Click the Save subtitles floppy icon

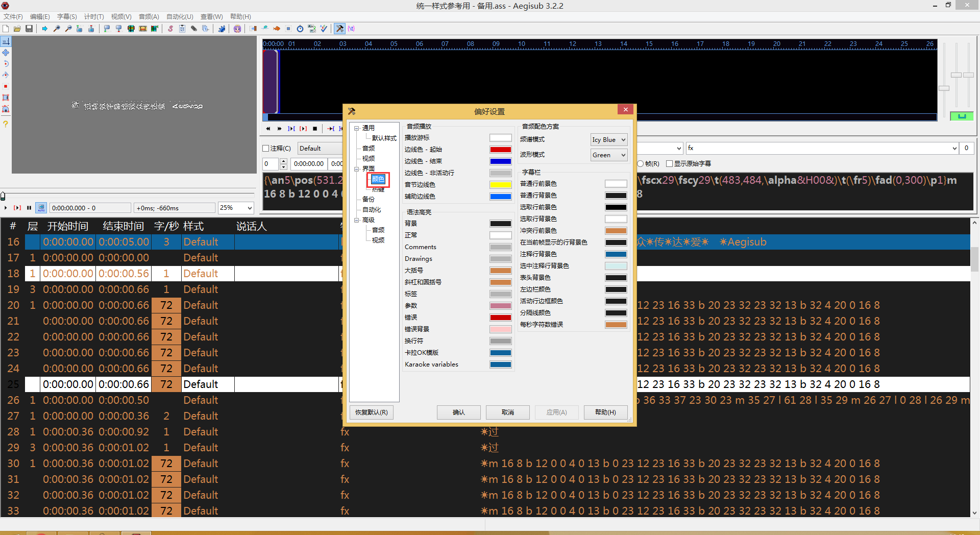[29, 29]
